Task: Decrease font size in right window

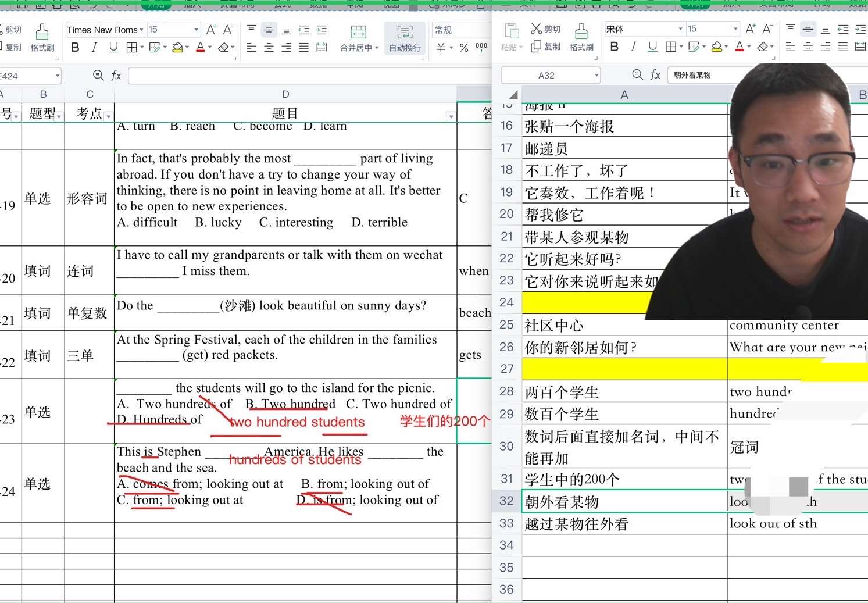Action: (x=767, y=28)
